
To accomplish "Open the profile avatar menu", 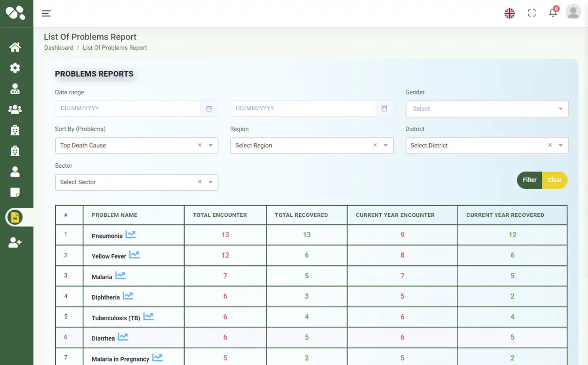I will (x=573, y=12).
